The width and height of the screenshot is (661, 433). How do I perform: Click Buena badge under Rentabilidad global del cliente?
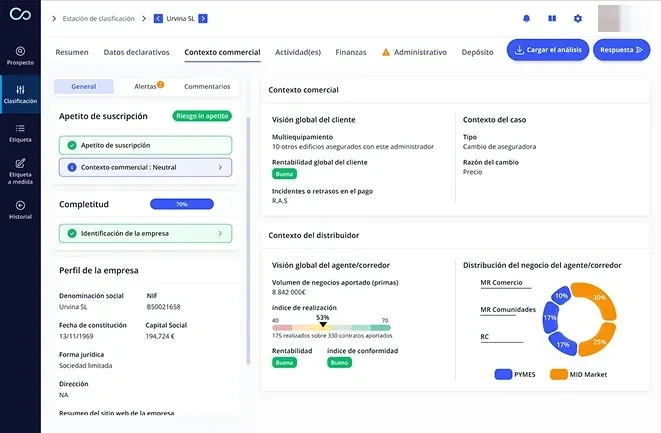pyautogui.click(x=284, y=174)
